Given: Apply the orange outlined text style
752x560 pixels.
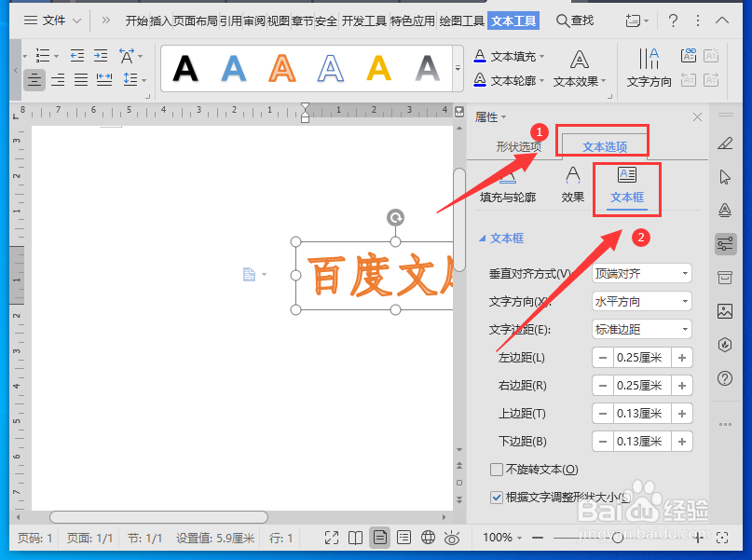Looking at the screenshot, I should [x=282, y=69].
